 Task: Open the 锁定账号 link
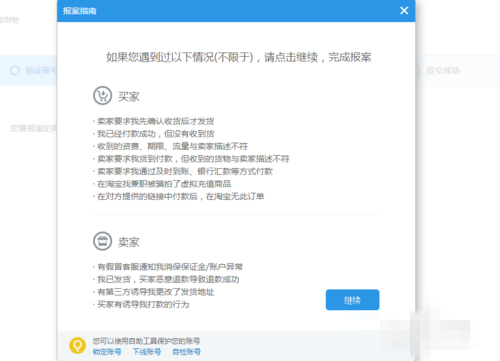coord(107,352)
